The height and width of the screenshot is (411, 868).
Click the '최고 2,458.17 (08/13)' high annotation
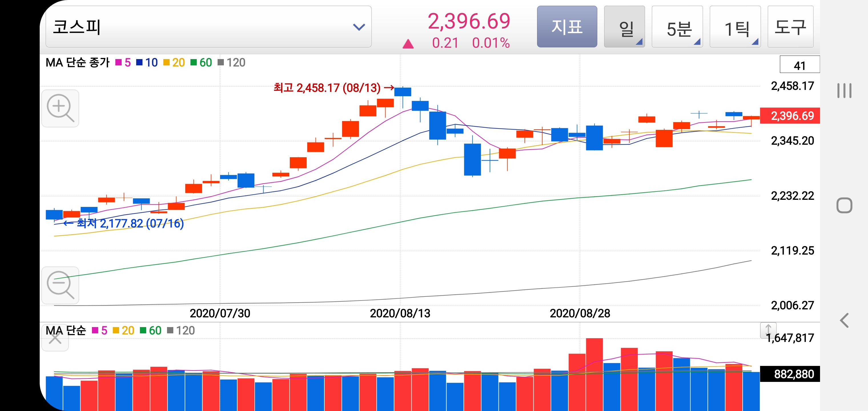point(327,88)
